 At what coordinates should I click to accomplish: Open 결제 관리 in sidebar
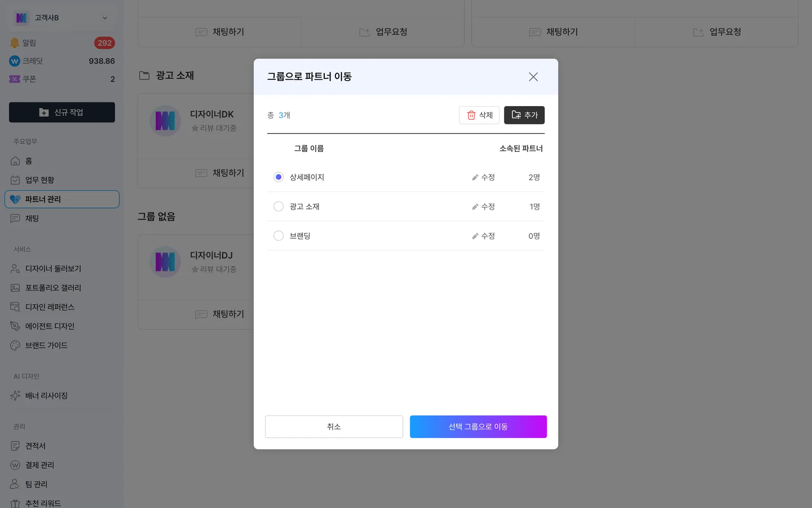(x=62, y=465)
